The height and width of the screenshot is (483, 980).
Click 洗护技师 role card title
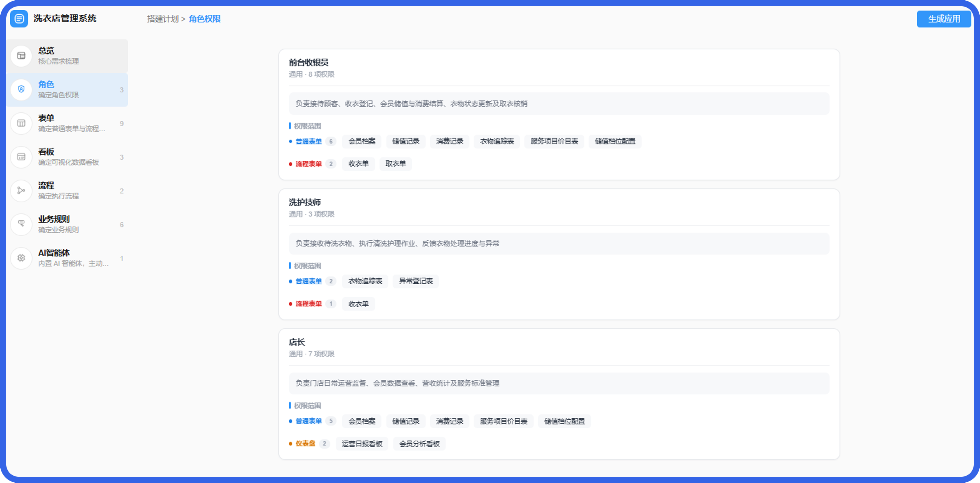click(x=305, y=202)
